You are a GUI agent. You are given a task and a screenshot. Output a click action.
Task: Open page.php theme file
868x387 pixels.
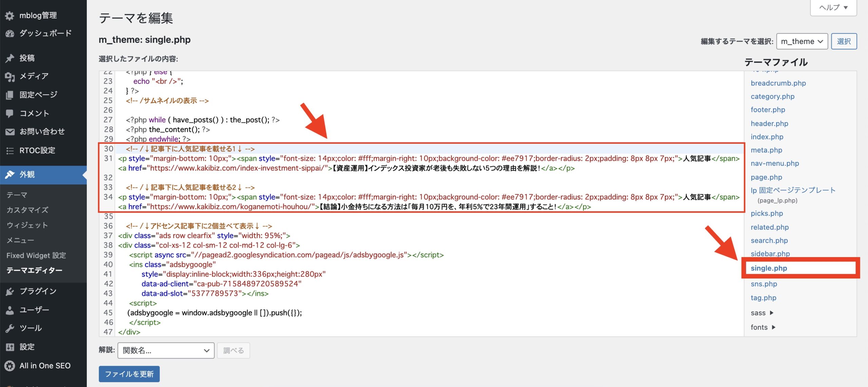coord(766,177)
